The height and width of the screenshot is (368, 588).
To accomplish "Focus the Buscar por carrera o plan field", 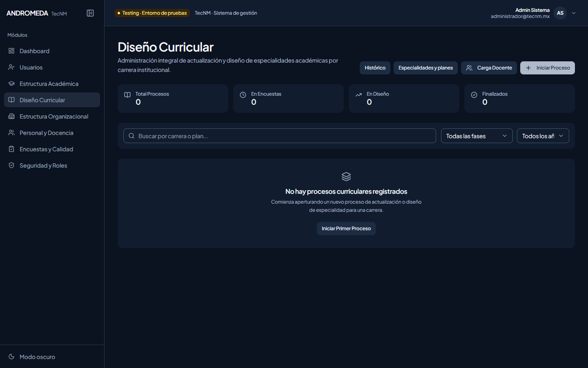I will [280, 136].
